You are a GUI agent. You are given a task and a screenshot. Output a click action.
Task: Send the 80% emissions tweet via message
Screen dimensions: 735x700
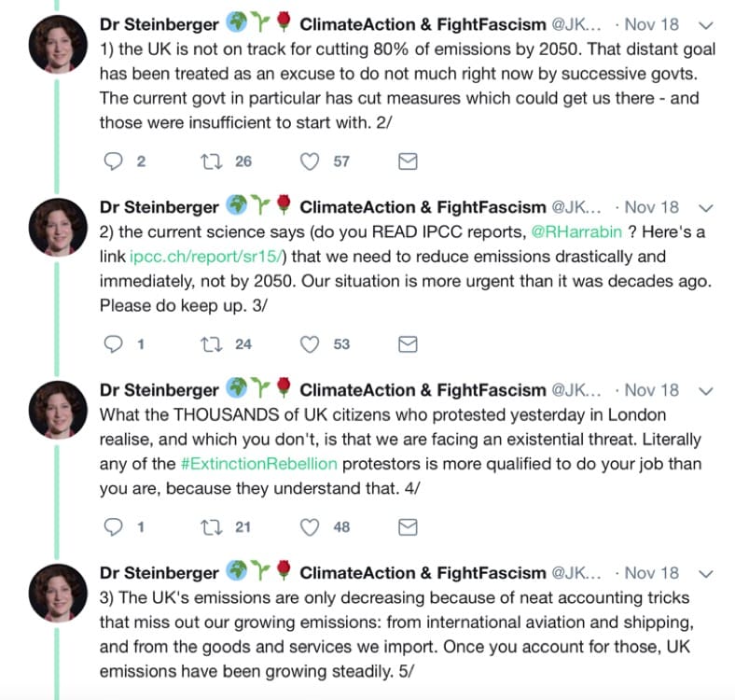408,161
